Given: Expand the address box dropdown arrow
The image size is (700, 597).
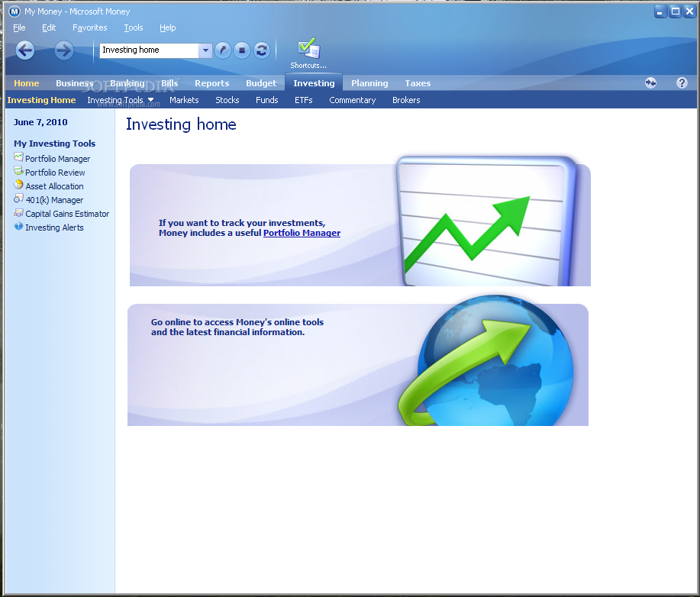Looking at the screenshot, I should click(205, 50).
